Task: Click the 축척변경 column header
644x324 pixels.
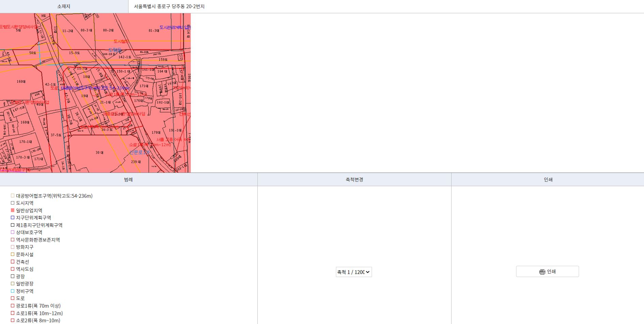Action: click(x=354, y=179)
